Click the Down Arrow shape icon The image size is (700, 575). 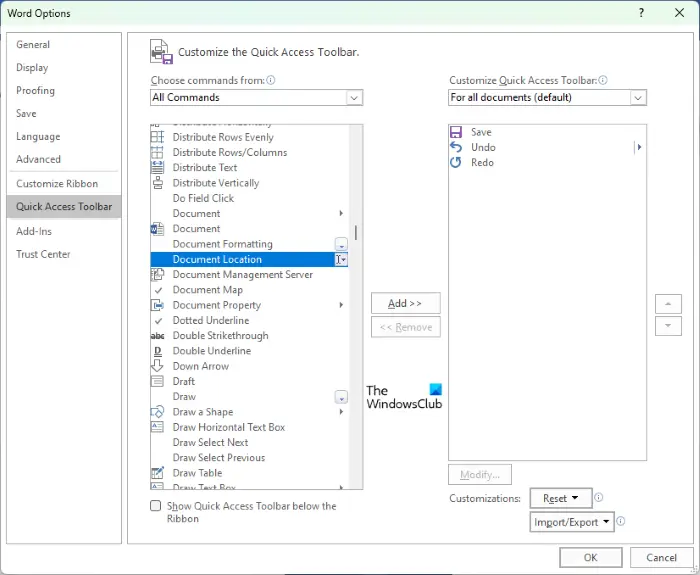(157, 366)
